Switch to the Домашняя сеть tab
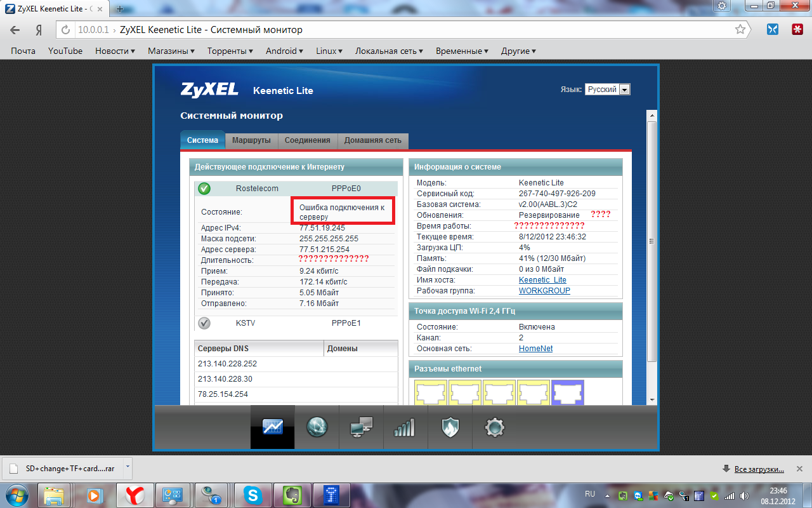 coord(373,140)
